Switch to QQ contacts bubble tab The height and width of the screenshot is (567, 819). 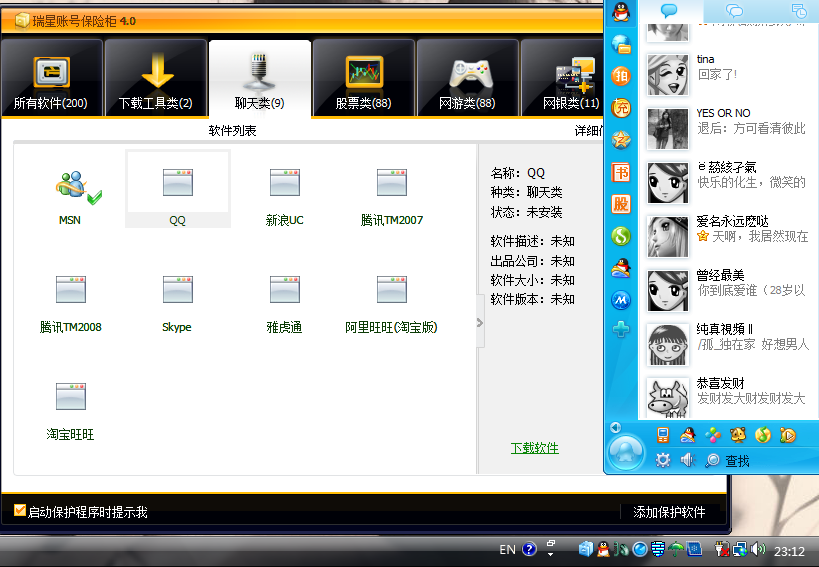(x=669, y=10)
